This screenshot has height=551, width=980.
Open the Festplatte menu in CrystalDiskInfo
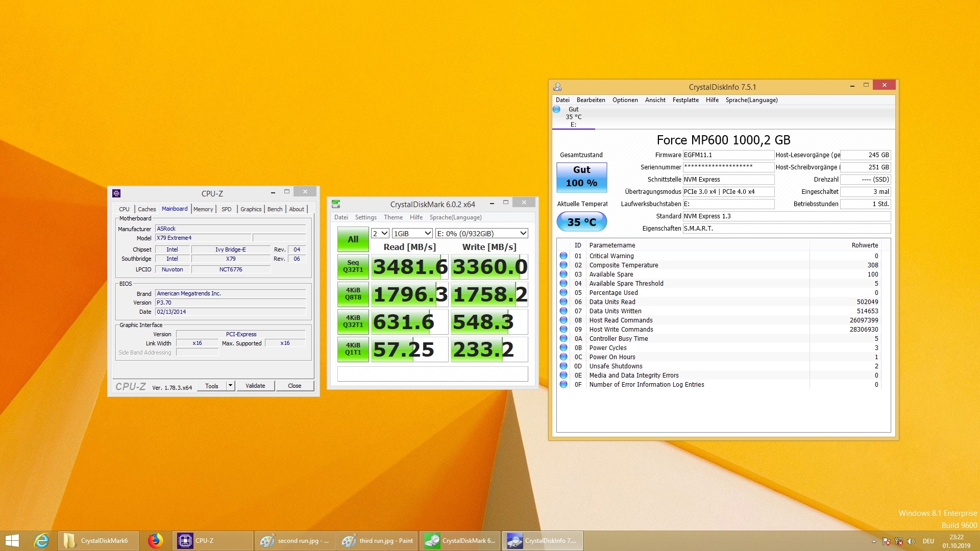pos(685,100)
